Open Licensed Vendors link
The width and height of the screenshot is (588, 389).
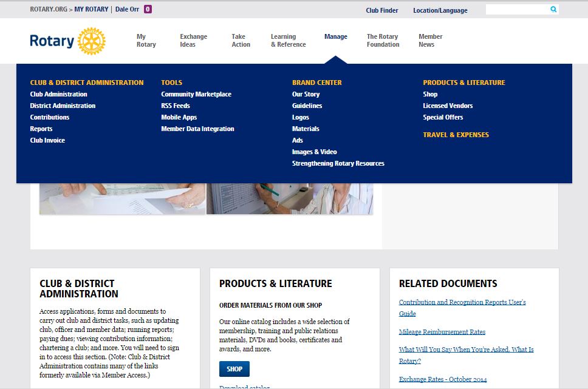448,106
